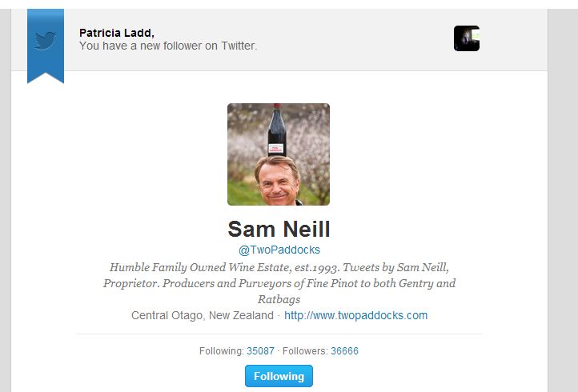This screenshot has height=392, width=578.
Task: Click the new follower notification text
Action: click(x=168, y=46)
